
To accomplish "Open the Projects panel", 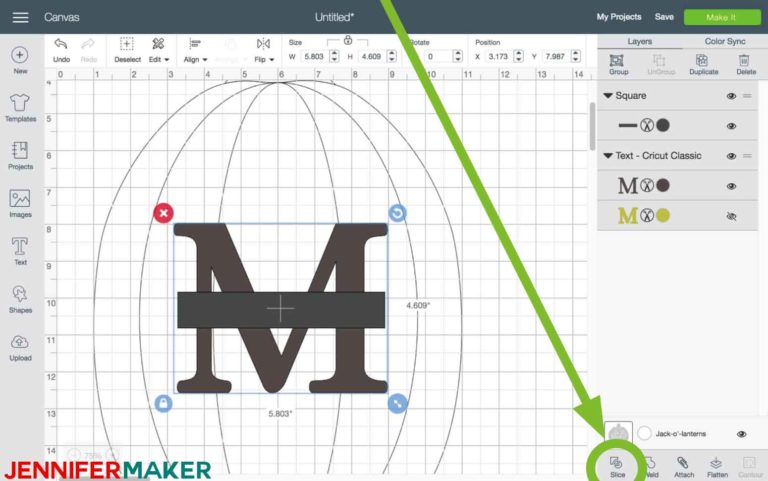I will (20, 156).
